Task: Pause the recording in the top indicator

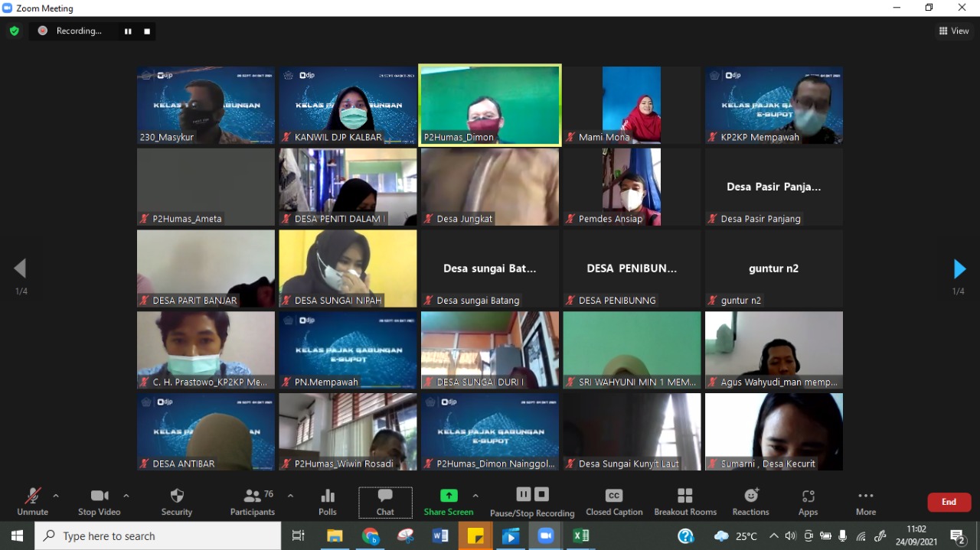Action: 128,31
